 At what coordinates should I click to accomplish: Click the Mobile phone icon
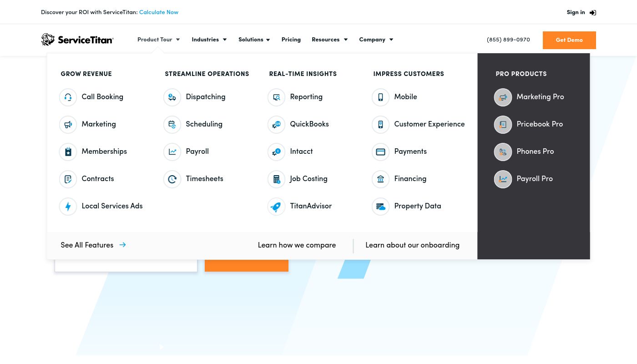[381, 97]
